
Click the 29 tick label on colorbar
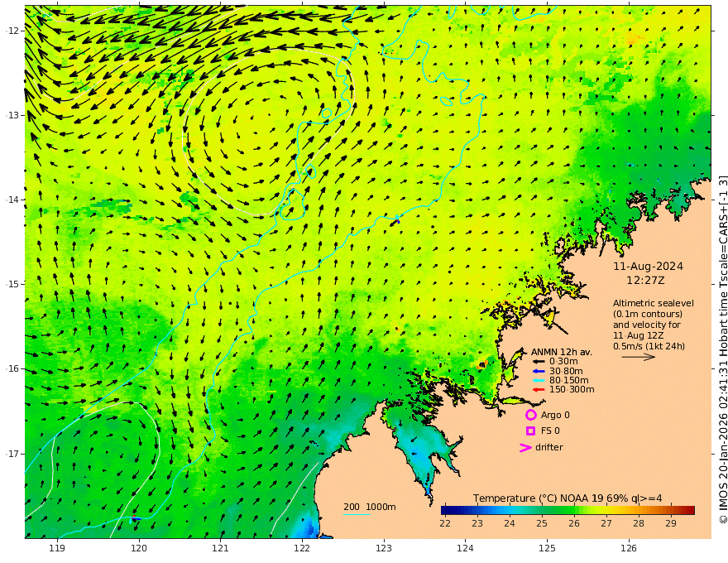pos(670,523)
